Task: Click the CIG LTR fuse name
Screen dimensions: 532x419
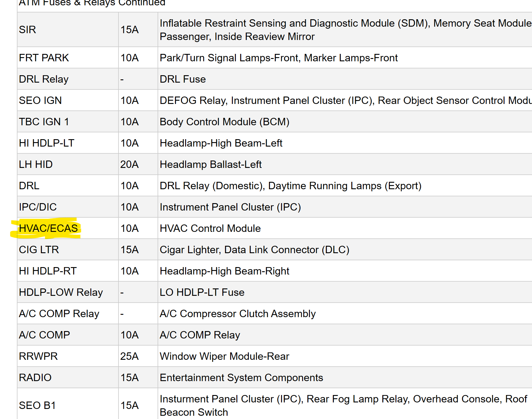Action: 39,250
